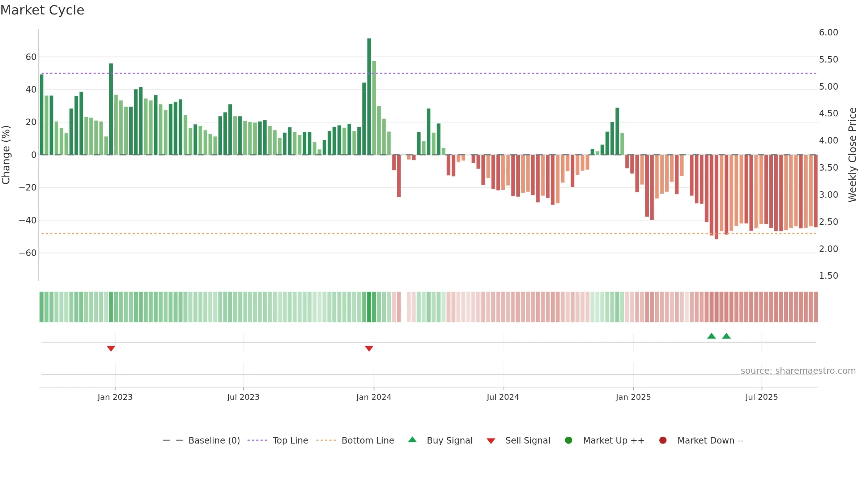Click the green Market Up circle icon
This screenshot has height=488, width=868.
[569, 440]
